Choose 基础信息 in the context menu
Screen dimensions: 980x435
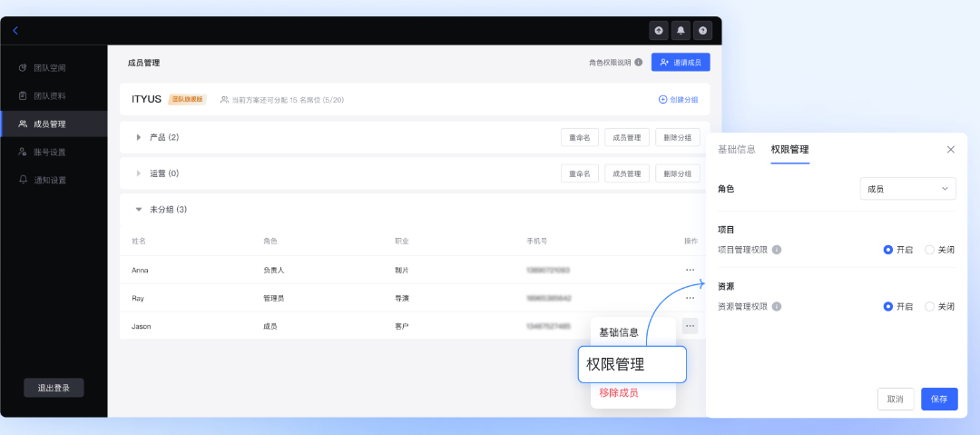[619, 332]
